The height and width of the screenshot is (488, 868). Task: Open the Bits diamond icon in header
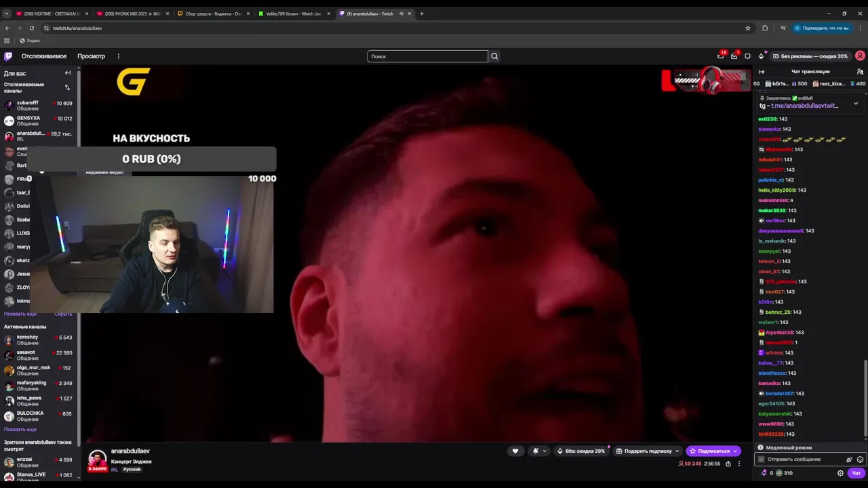761,56
